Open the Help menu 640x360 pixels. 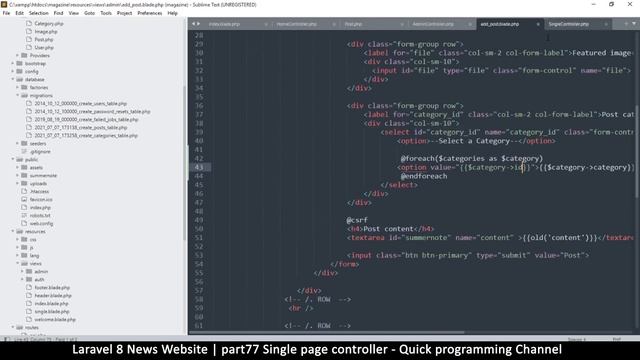coord(172,13)
